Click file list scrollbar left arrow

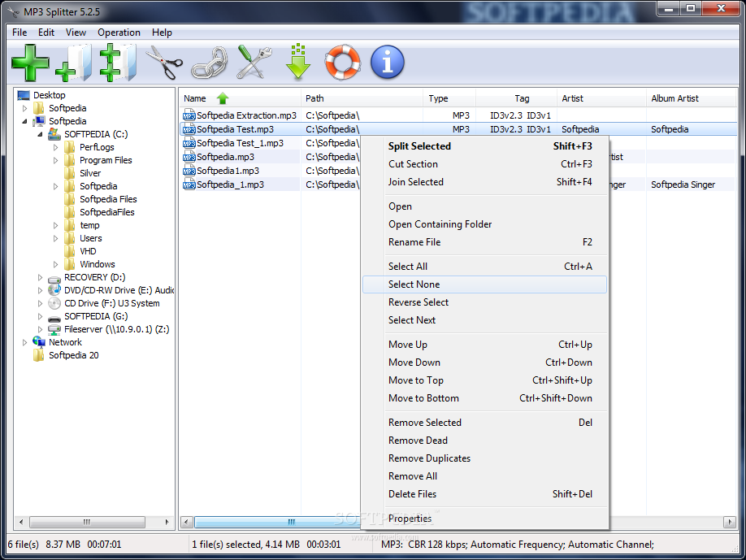[x=187, y=522]
